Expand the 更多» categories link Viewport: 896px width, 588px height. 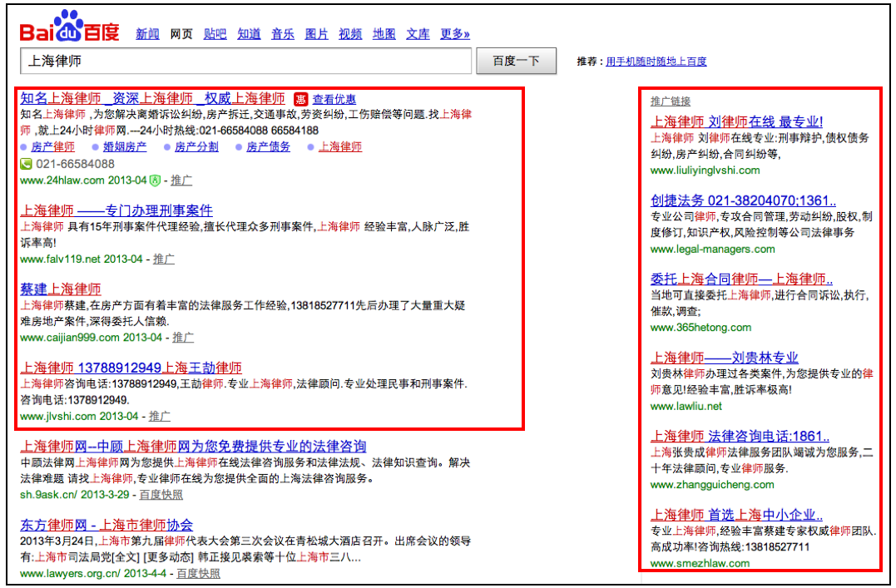point(455,34)
